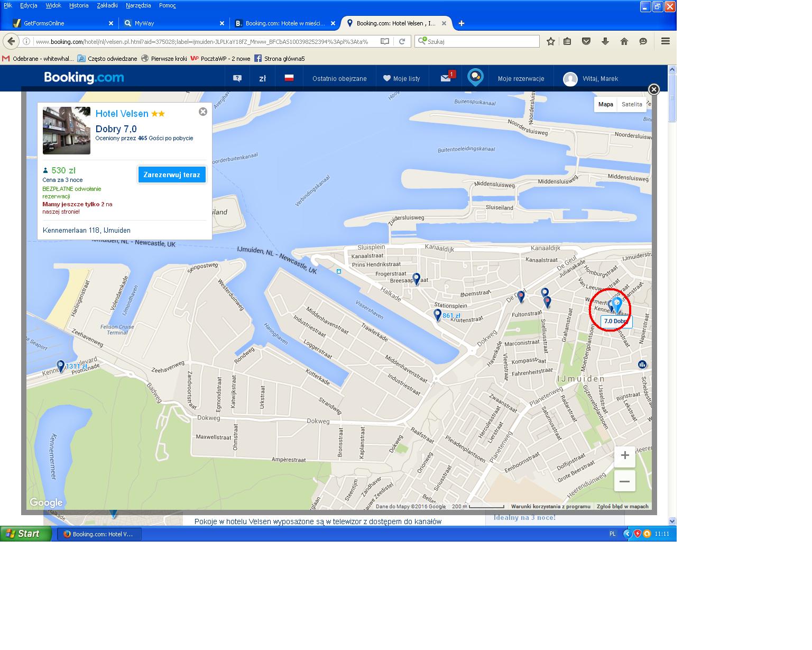Click the Booking.com logo
This screenshot has height=650, width=812.
[x=84, y=78]
